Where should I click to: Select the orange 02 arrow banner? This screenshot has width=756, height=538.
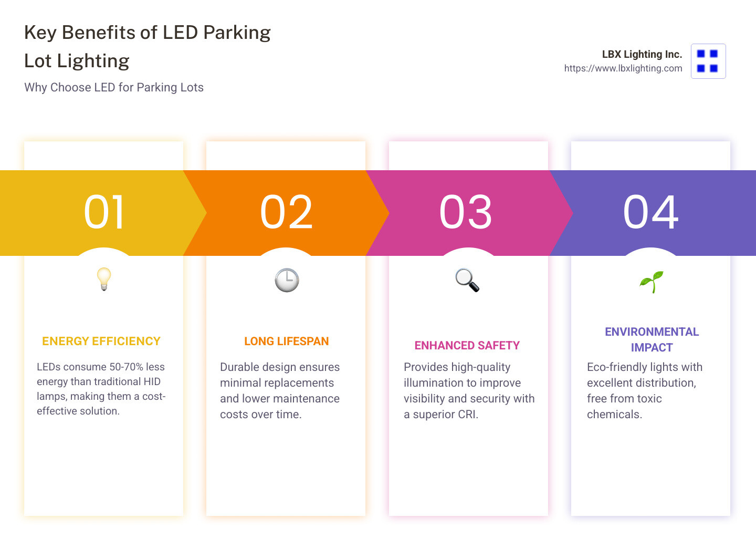286,213
